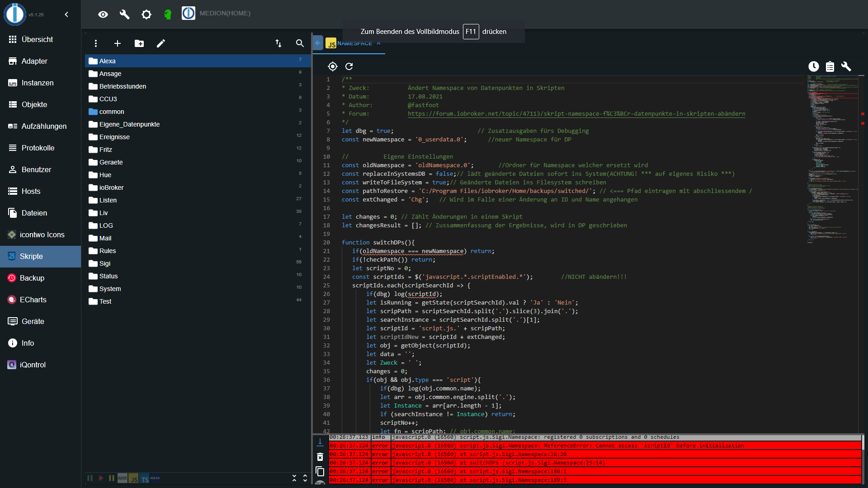Expand the Geraete folder
This screenshot has width=868, height=488.
click(198, 162)
